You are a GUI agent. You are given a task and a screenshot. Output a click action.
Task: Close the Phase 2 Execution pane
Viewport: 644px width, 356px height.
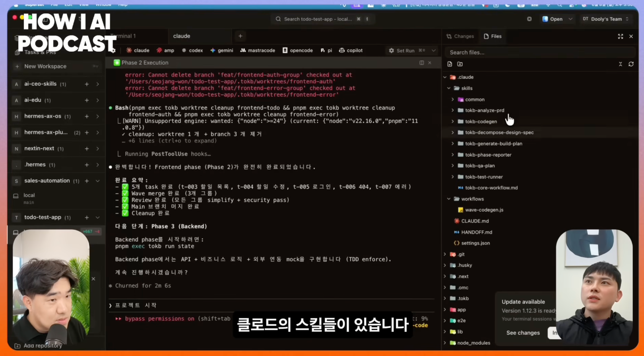[x=430, y=62]
